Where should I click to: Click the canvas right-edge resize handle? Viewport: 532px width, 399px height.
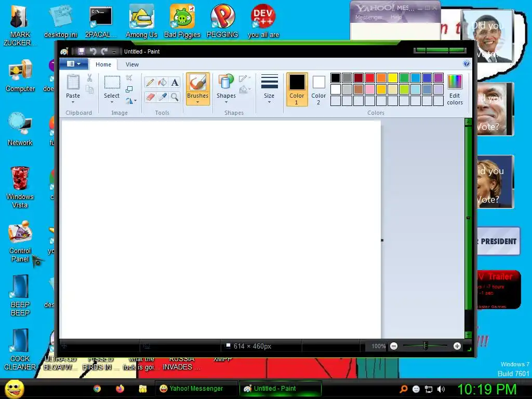coord(382,240)
